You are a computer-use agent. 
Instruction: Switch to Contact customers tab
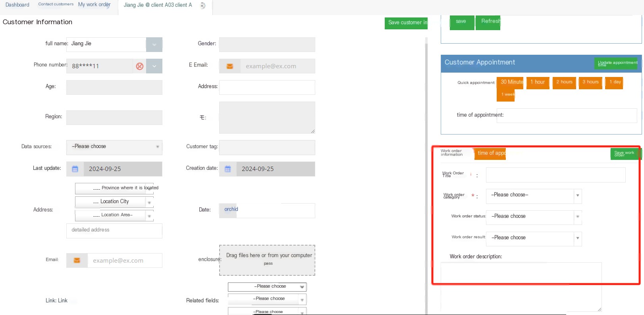[x=56, y=4]
